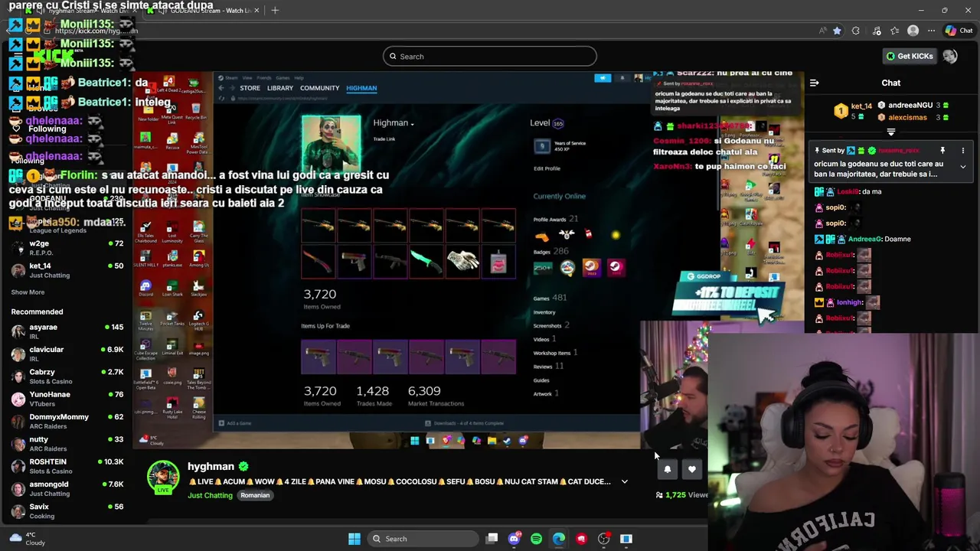Open recommended channel clavicular
Screen dimensions: 980x551
[67, 354]
